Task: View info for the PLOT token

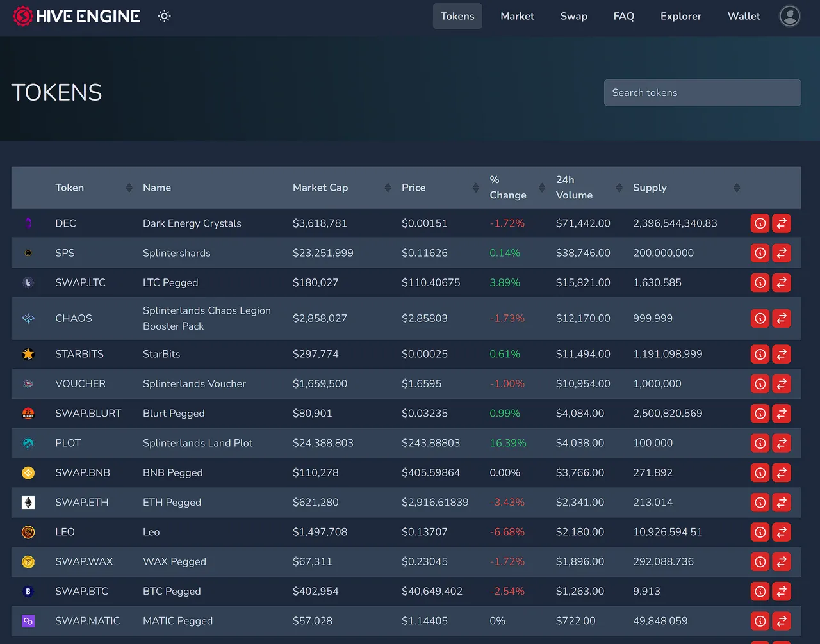Action: tap(760, 443)
